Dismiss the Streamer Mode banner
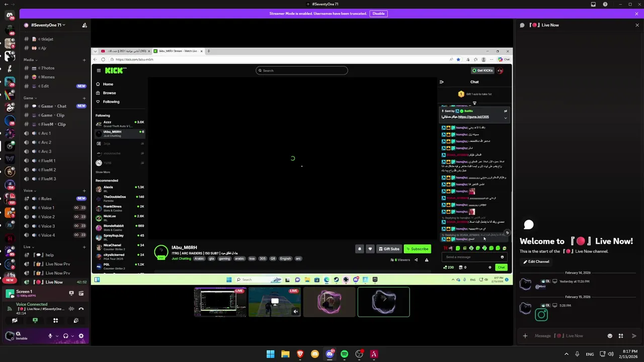644x362 pixels. point(636,14)
